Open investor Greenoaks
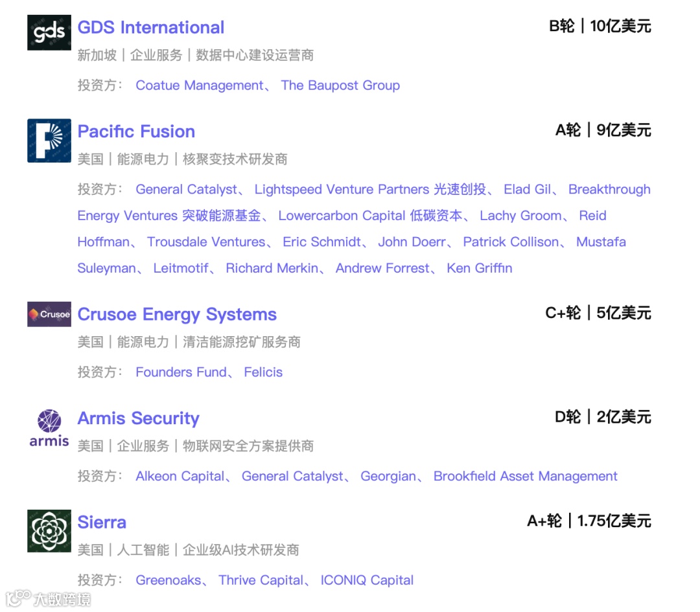The width and height of the screenshot is (700, 612). pyautogui.click(x=169, y=580)
